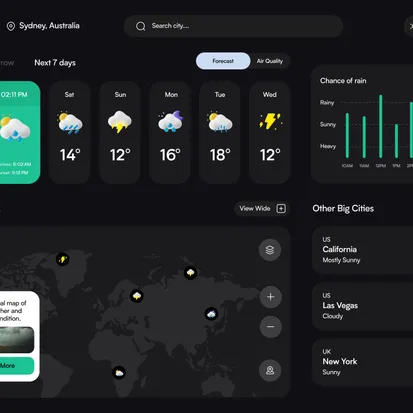
Task: Switch to Air Quality view
Action: click(270, 61)
